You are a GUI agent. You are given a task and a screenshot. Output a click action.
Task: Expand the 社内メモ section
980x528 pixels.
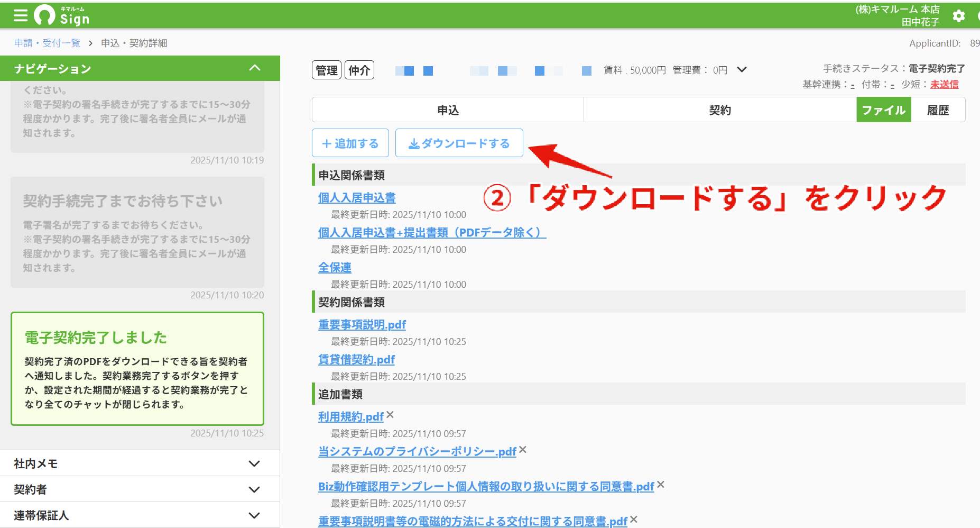[140, 463]
